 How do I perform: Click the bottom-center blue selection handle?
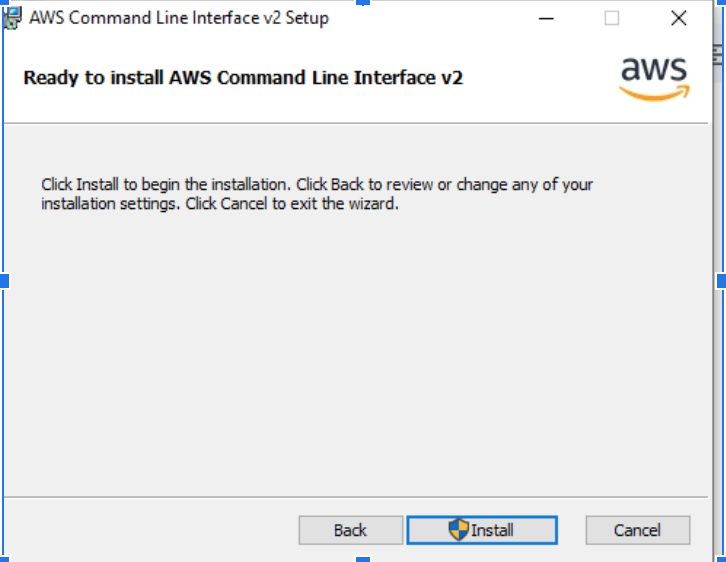(362, 558)
